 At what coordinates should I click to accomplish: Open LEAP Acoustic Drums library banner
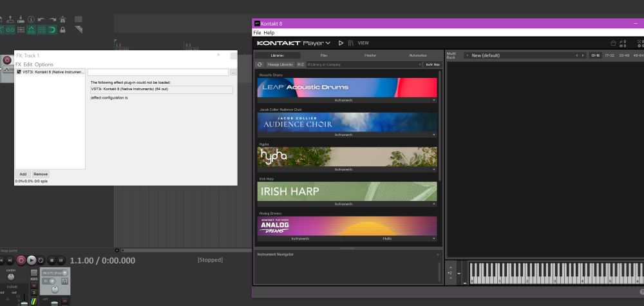[x=347, y=88]
